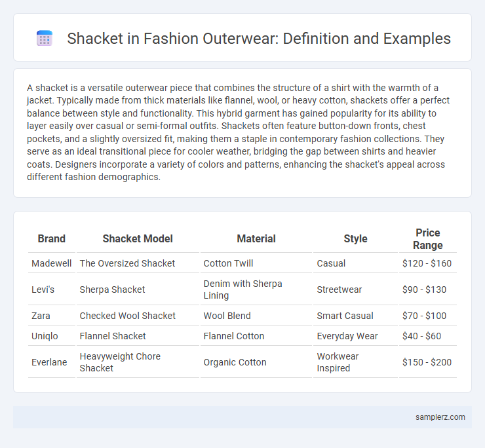Click the 'Workwear Inspired' style cell
Image resolution: width=485 pixels, height=448 pixels.
pyautogui.click(x=355, y=362)
